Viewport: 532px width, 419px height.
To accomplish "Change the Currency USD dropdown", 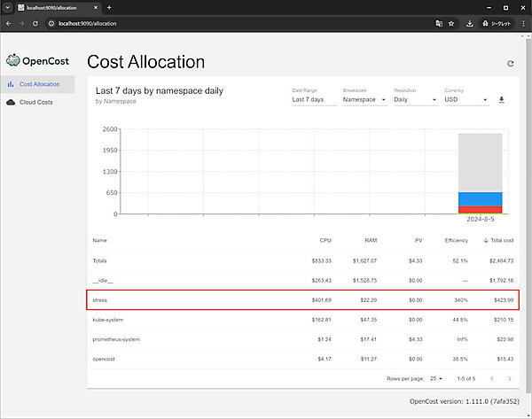I will [x=465, y=100].
